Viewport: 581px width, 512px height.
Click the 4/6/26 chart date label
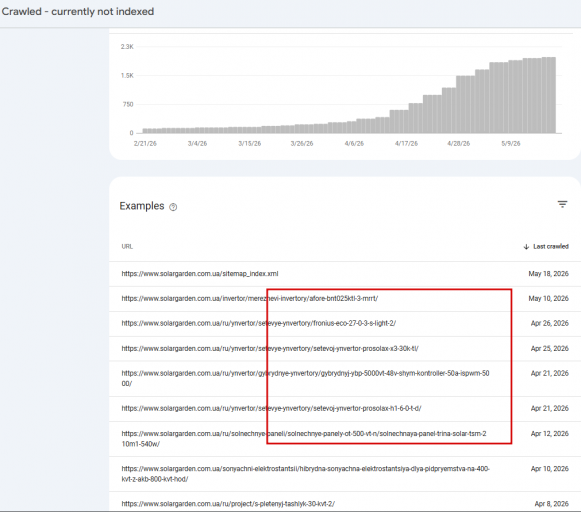(354, 143)
